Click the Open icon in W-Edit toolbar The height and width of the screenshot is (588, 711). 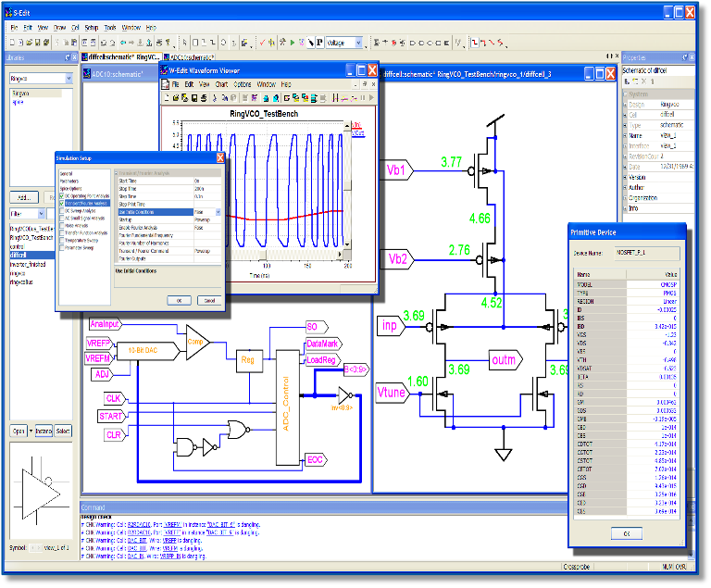point(176,97)
